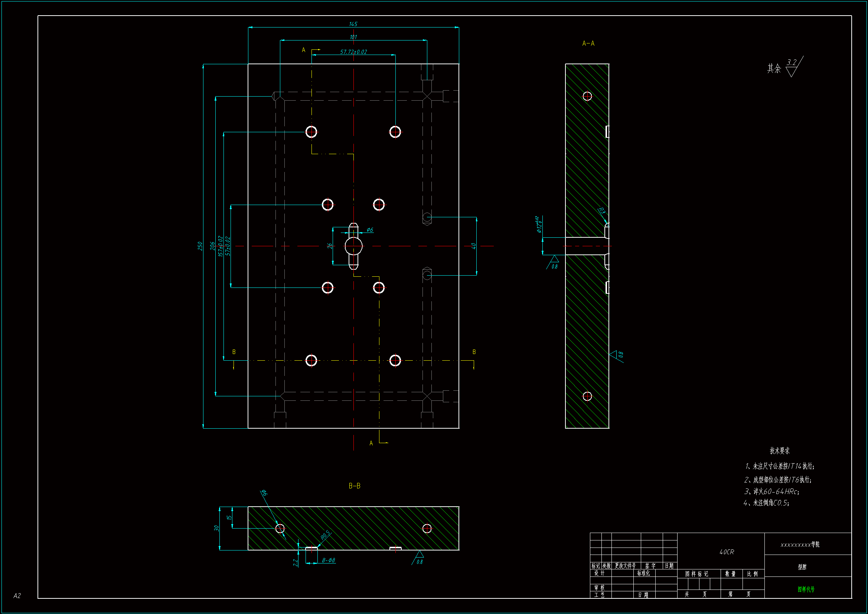This screenshot has height=614, width=868.
Task: Click the 250 overall height dimension text
Action: (200, 246)
